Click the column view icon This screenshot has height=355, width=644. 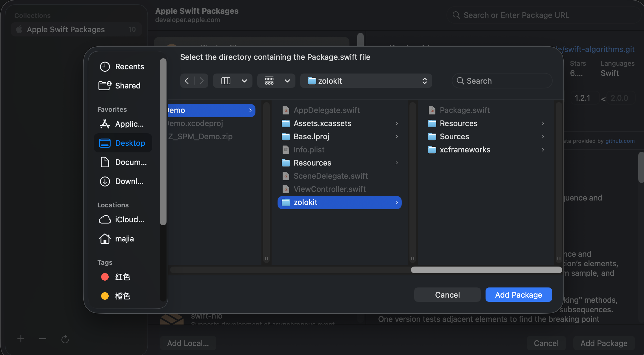click(x=226, y=81)
